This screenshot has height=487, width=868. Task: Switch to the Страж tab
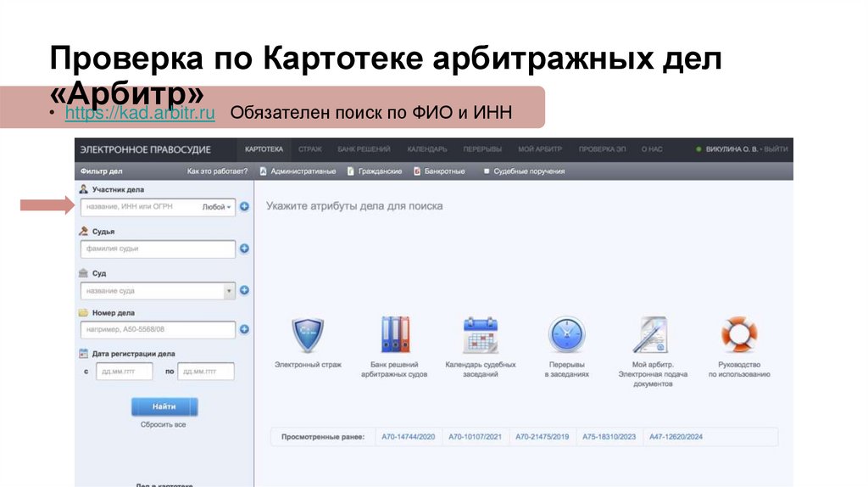click(310, 149)
